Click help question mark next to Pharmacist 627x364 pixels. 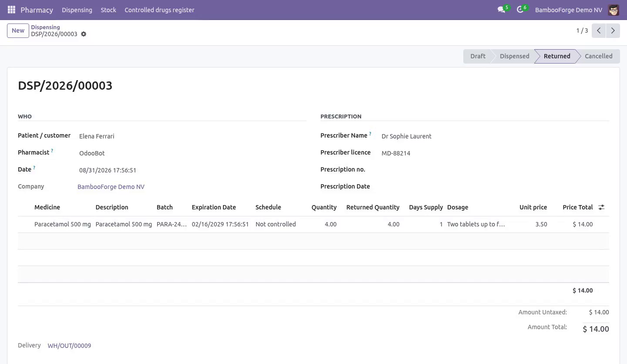pyautogui.click(x=52, y=151)
